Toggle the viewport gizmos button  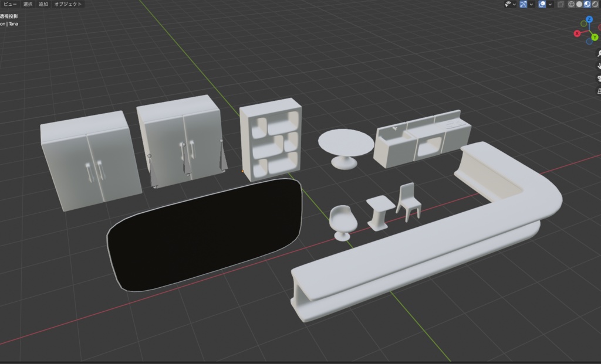(x=523, y=4)
